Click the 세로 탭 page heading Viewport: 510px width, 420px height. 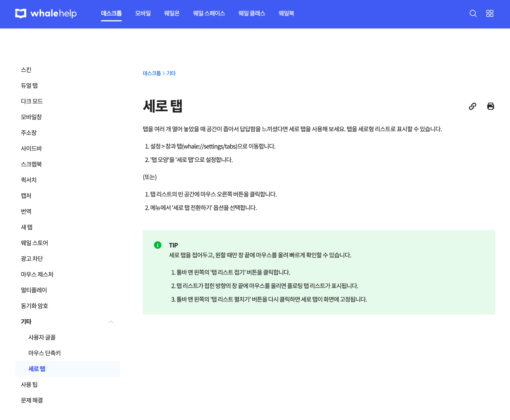163,106
